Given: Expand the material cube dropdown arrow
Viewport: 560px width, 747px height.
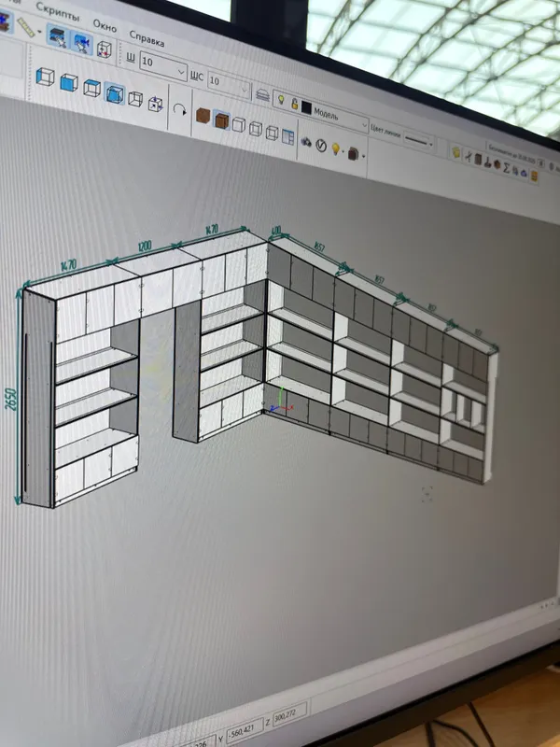Looking at the screenshot, I should [x=363, y=156].
